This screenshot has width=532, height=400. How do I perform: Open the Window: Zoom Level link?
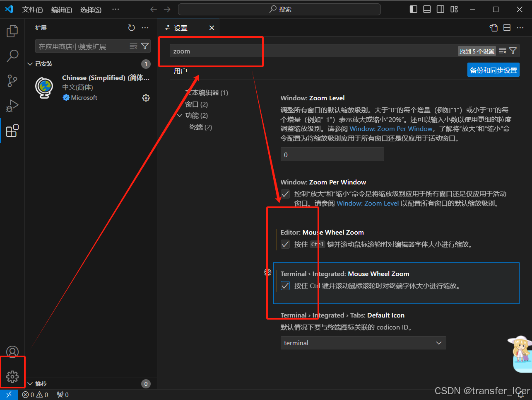point(368,203)
